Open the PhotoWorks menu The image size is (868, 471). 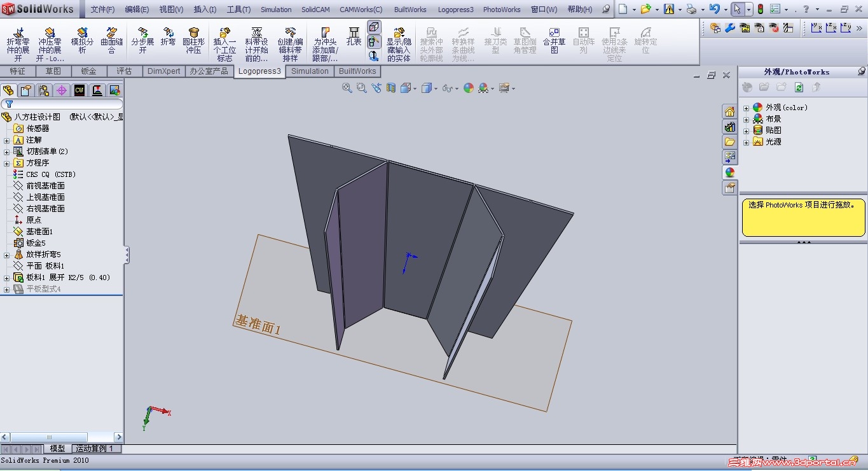click(x=502, y=10)
